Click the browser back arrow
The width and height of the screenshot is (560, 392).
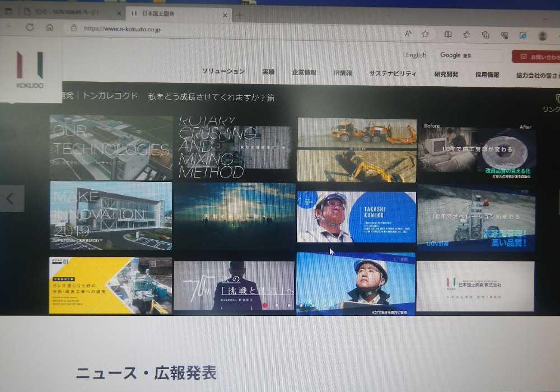[10, 27]
